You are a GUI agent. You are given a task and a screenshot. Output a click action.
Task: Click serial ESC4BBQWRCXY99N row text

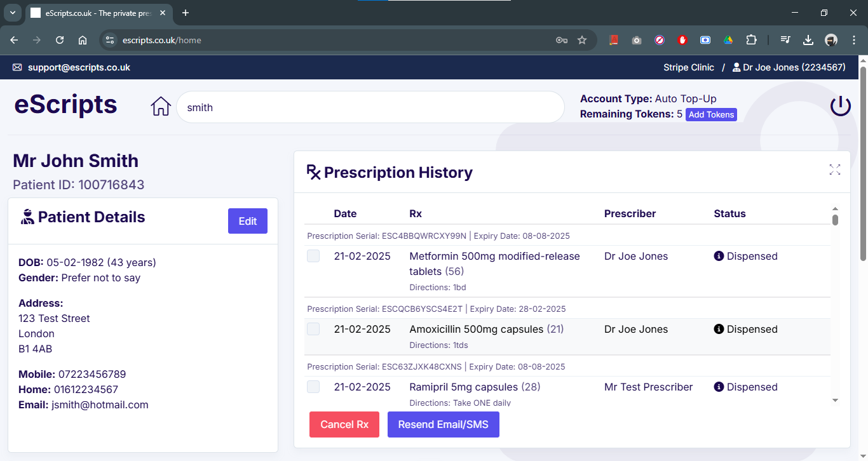(x=438, y=236)
